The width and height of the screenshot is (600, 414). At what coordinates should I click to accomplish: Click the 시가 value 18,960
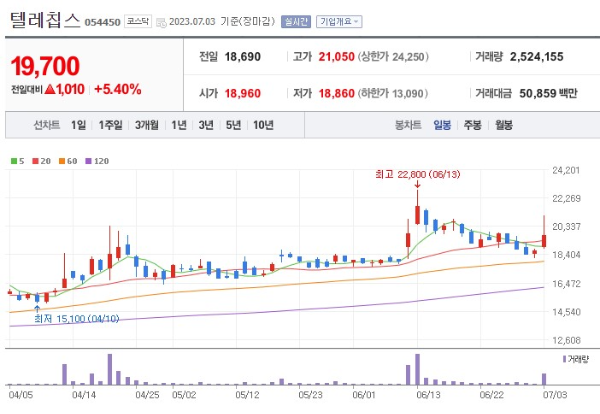(x=243, y=93)
